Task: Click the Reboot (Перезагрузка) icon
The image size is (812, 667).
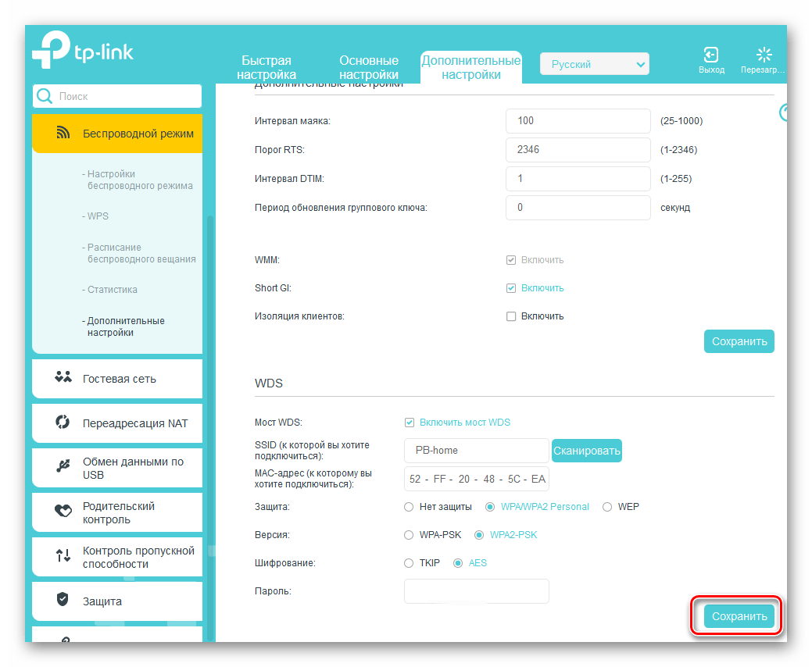Action: (764, 55)
